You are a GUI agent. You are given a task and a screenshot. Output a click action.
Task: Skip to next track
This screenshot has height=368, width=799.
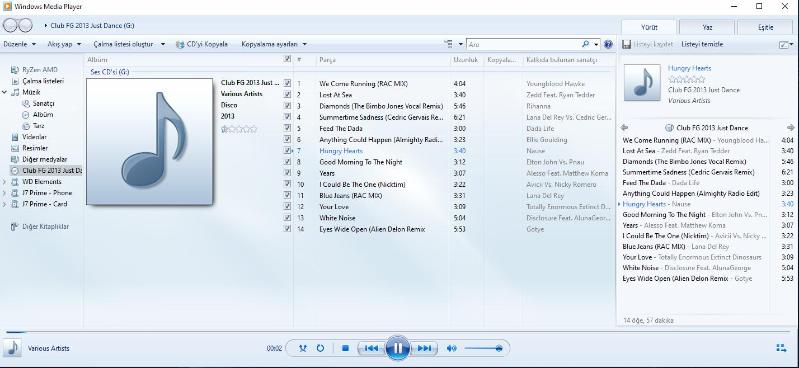coord(424,348)
